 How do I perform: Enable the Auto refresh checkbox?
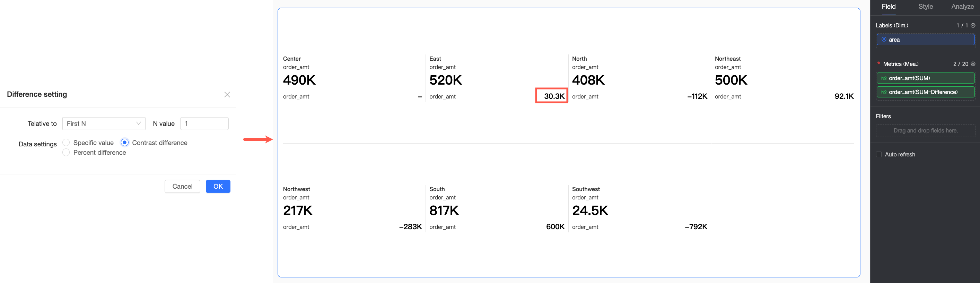click(879, 154)
